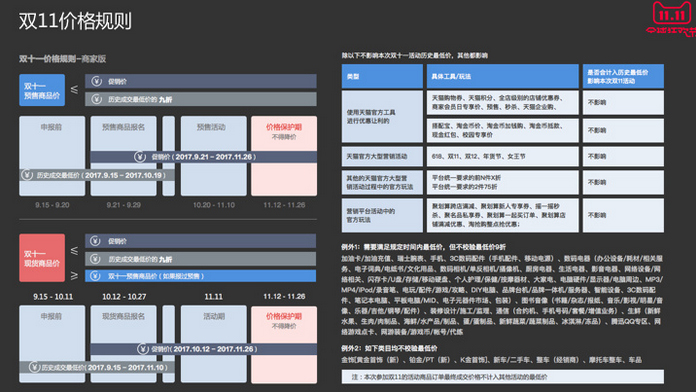Click the 天猫官方大型营销活动 table cell
This screenshot has width=696, height=392.
point(382,156)
